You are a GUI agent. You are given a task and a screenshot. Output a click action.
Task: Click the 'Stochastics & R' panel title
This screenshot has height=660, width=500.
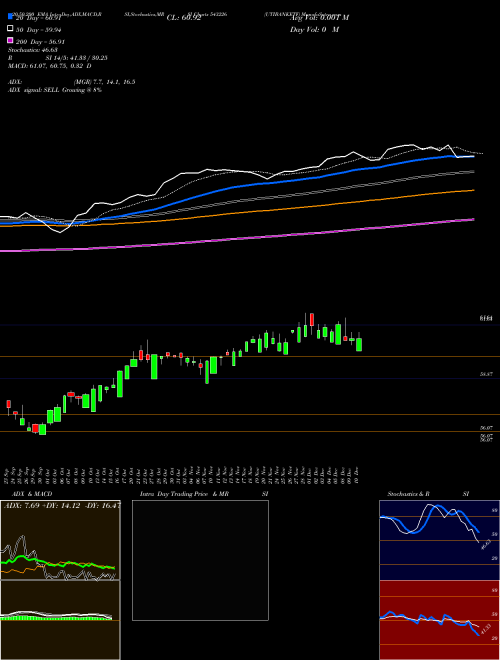tap(408, 494)
